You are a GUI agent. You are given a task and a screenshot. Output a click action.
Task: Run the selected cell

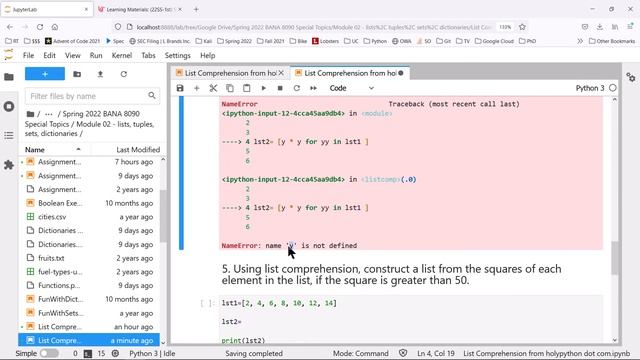(x=264, y=88)
